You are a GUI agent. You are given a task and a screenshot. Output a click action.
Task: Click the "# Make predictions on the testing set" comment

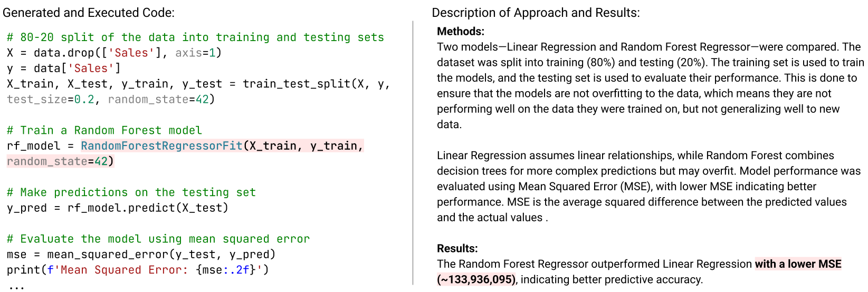(x=131, y=192)
